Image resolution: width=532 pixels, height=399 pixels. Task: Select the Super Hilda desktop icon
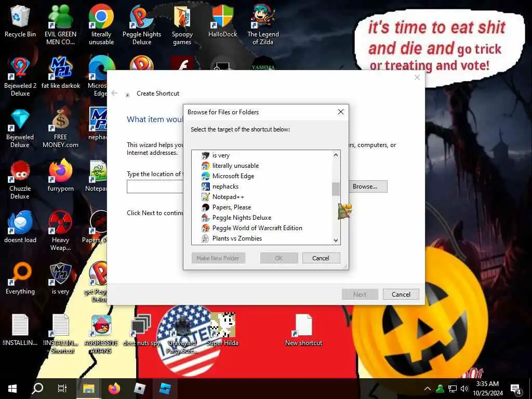222,330
